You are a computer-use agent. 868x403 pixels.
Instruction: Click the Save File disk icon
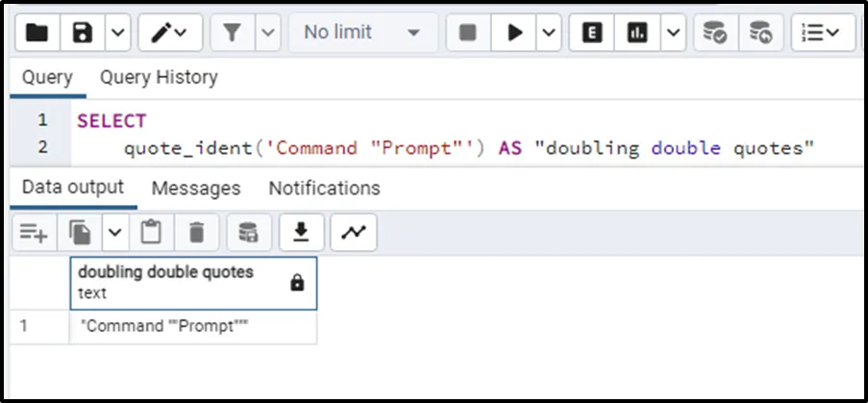pos(84,33)
